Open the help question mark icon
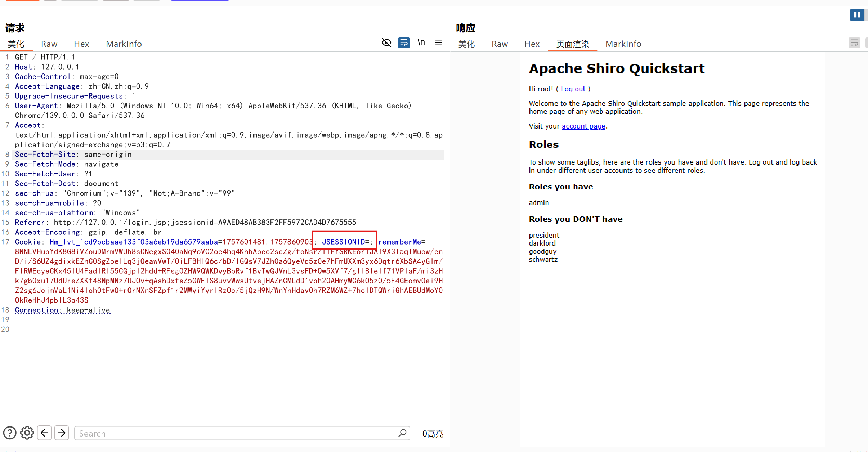This screenshot has width=868, height=452. (x=10, y=433)
